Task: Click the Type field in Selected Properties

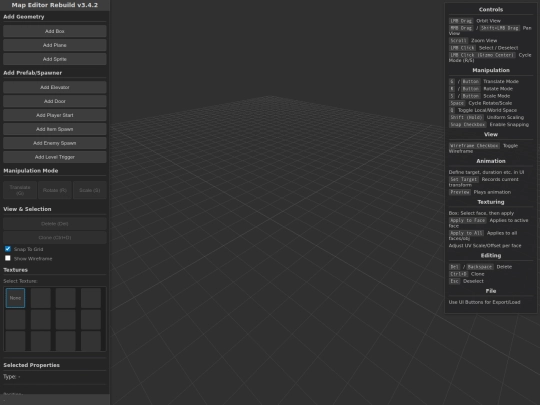Action: pos(12,377)
